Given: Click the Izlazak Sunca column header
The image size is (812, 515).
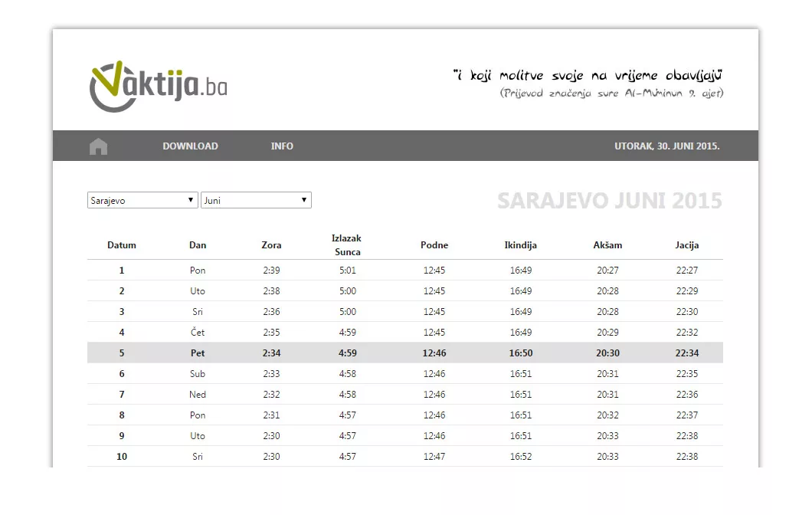Looking at the screenshot, I should point(347,245).
